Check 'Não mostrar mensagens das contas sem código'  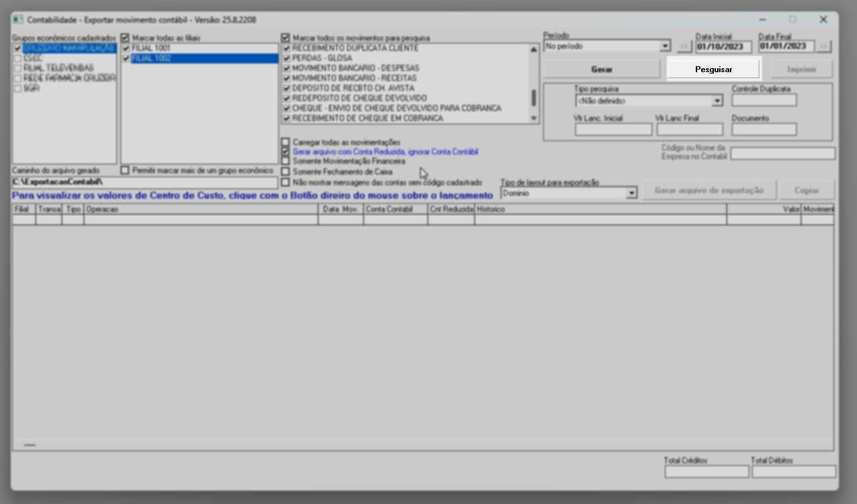(286, 182)
